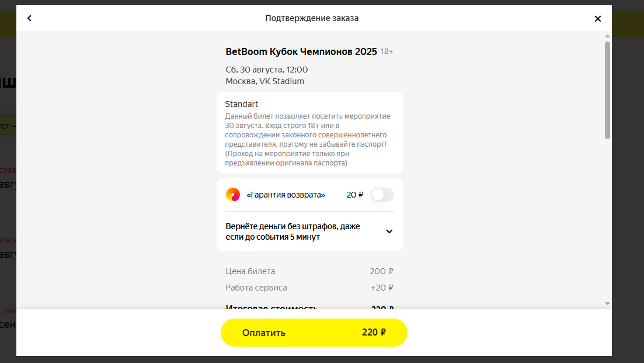Enable the «Гарантия возврата» toggle switch
Image resolution: width=644 pixels, height=363 pixels.
tap(382, 195)
